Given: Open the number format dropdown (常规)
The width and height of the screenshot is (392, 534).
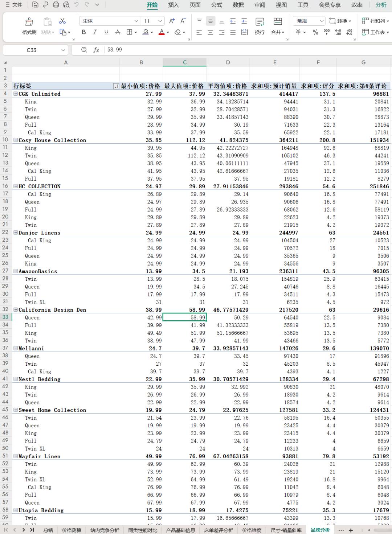Looking at the screenshot, I should click(x=322, y=21).
